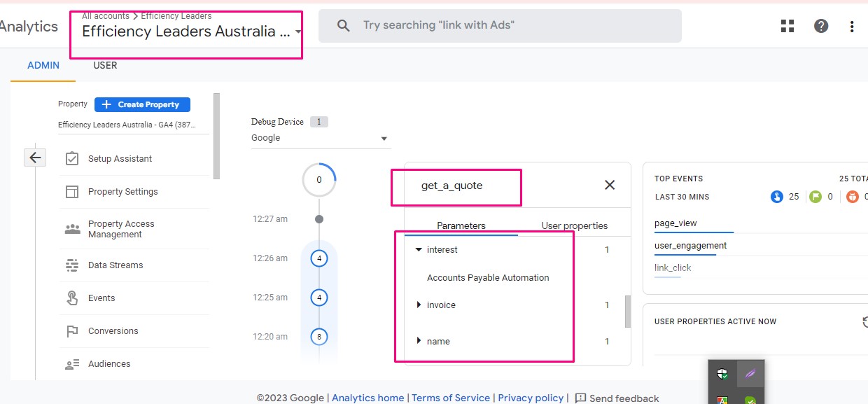Screen dimensions: 868x404
Task: Open the Debug Device Google dropdown
Action: pos(321,138)
